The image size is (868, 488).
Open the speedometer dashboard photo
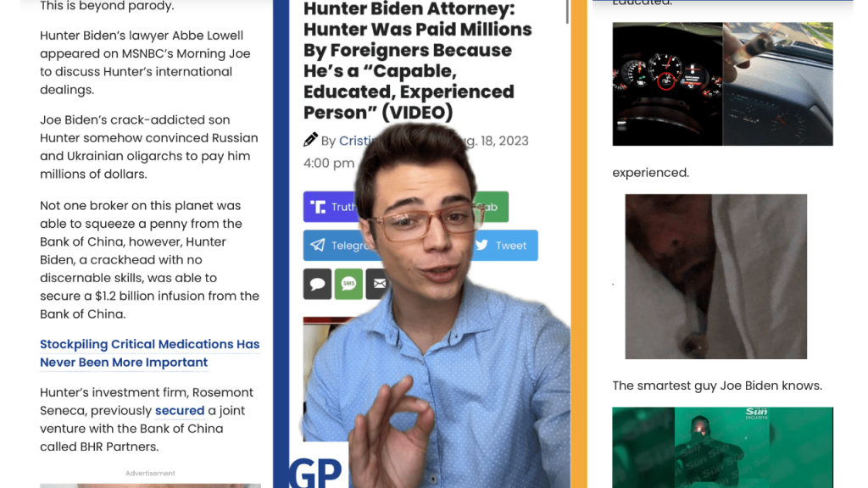tap(668, 84)
